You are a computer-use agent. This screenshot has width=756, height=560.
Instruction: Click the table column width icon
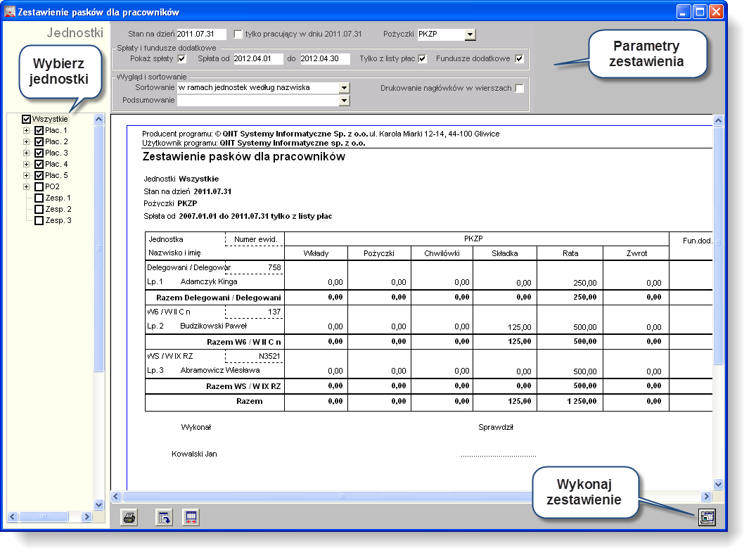tap(191, 518)
